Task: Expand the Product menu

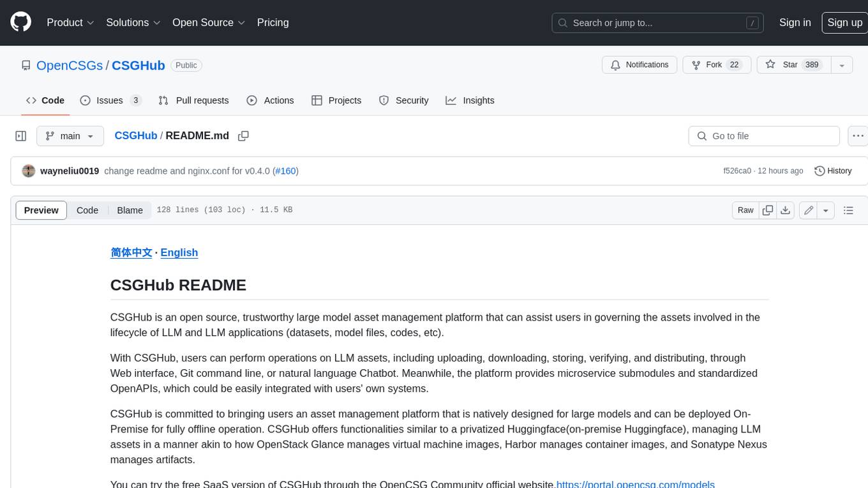Action: click(70, 22)
